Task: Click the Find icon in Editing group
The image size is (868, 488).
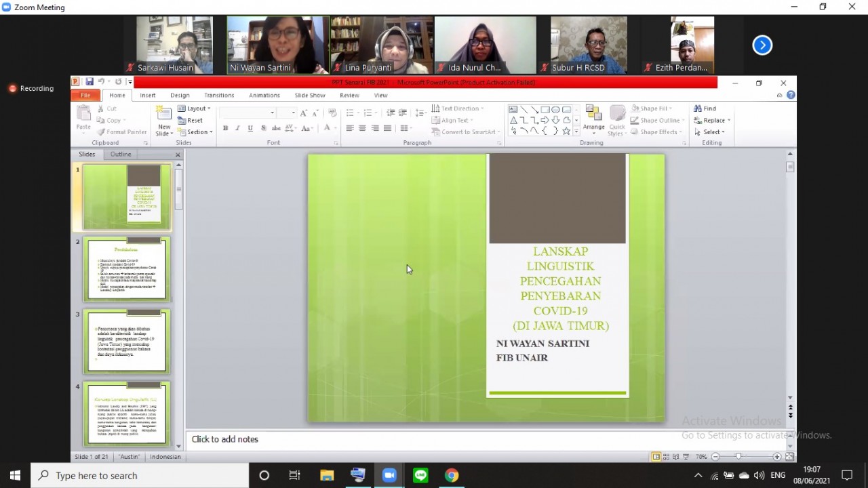Action: tap(705, 108)
